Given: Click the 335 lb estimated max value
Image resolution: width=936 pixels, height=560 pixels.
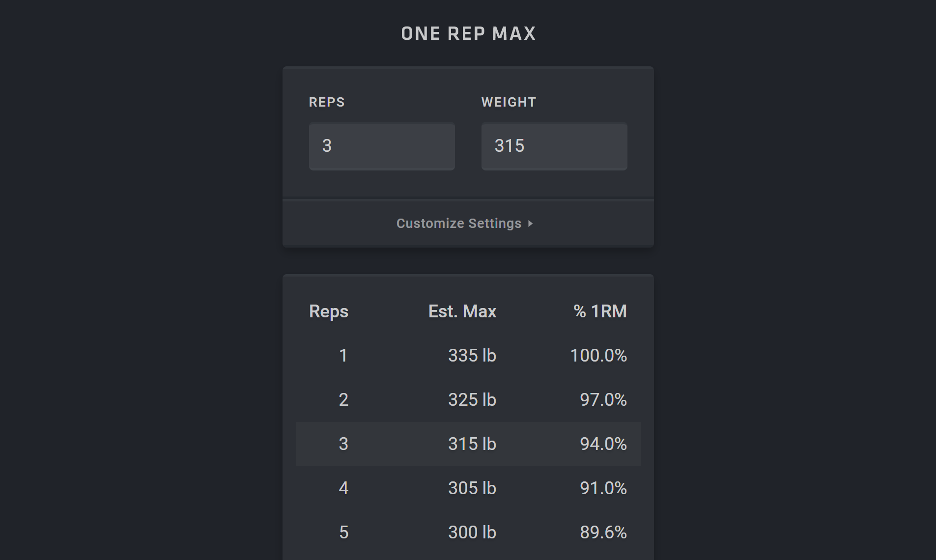Looking at the screenshot, I should tap(472, 355).
